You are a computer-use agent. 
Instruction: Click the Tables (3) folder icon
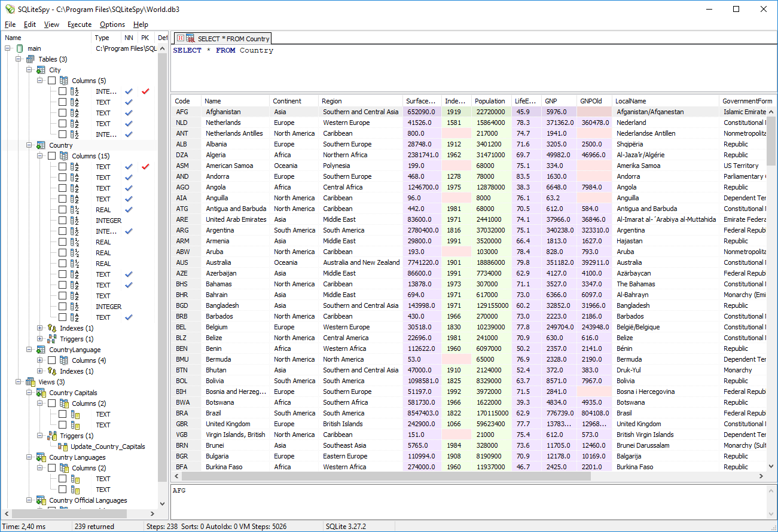tap(30, 59)
